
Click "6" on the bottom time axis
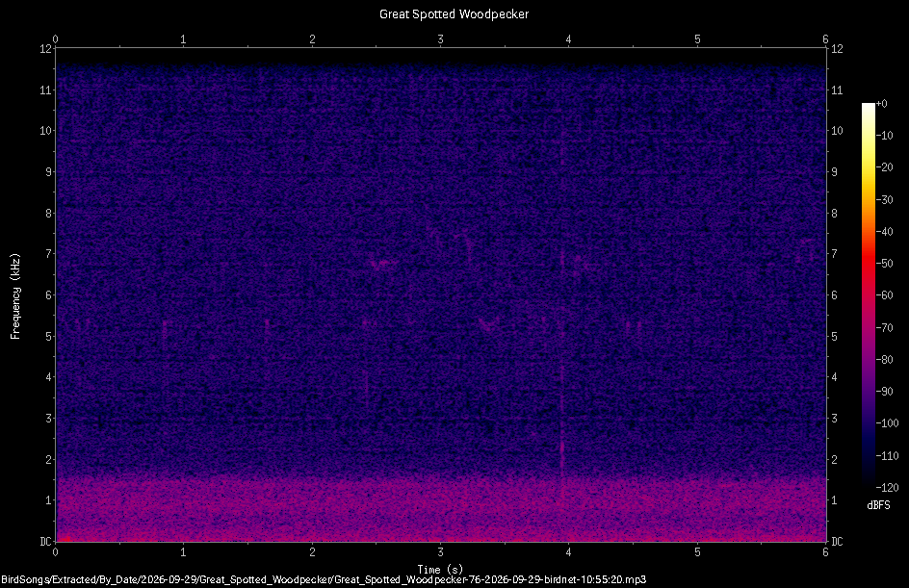point(825,552)
